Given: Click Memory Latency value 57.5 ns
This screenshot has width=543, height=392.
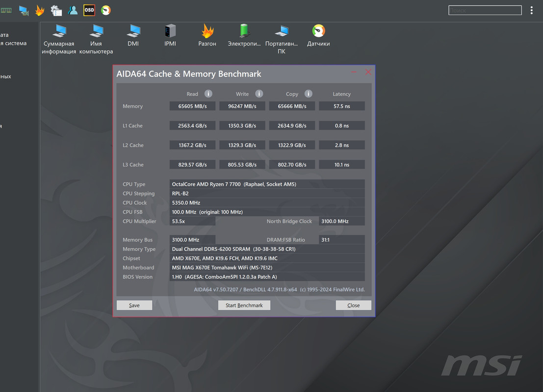Looking at the screenshot, I should [342, 106].
